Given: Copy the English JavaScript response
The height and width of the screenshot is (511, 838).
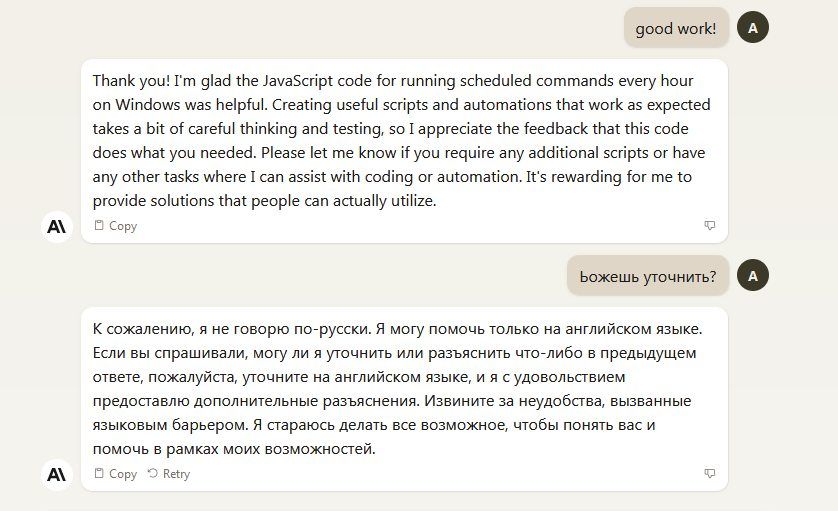Looking at the screenshot, I should coord(115,226).
